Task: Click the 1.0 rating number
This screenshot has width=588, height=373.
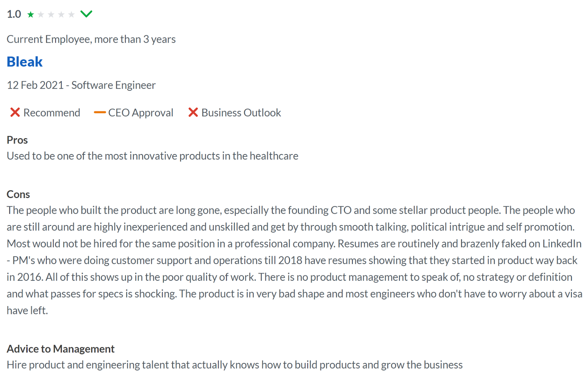Action: [x=14, y=14]
